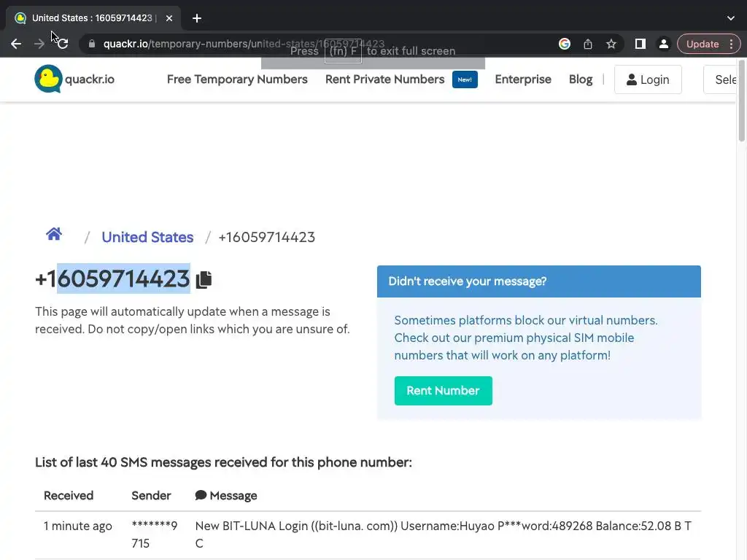Click the Login button
747x560 pixels.
648,79
